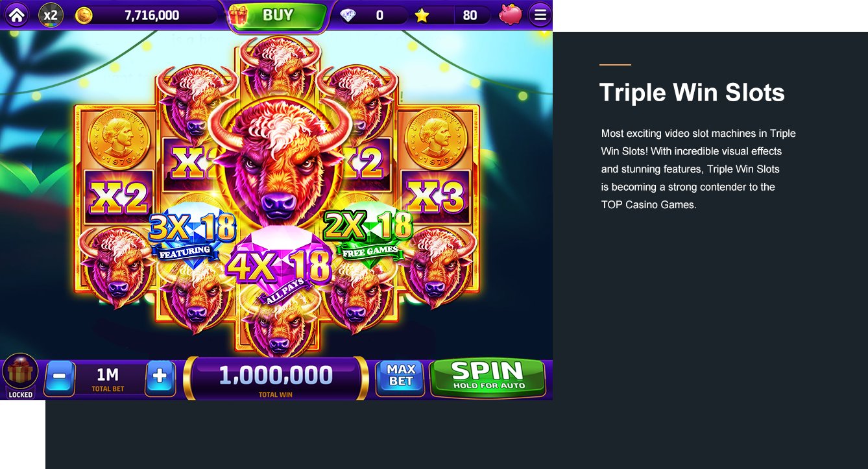Increase total bet with plus button

[160, 376]
